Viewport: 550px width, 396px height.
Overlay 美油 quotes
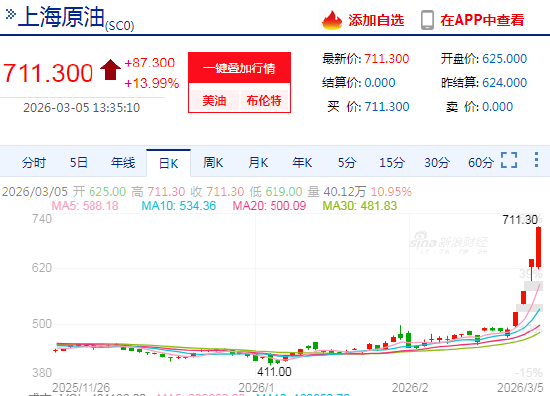[x=214, y=101]
